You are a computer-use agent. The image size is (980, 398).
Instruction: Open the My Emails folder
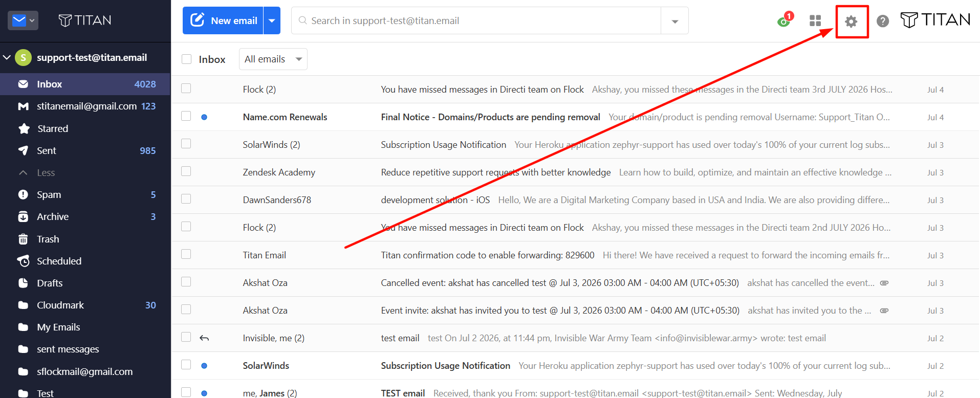click(85, 327)
